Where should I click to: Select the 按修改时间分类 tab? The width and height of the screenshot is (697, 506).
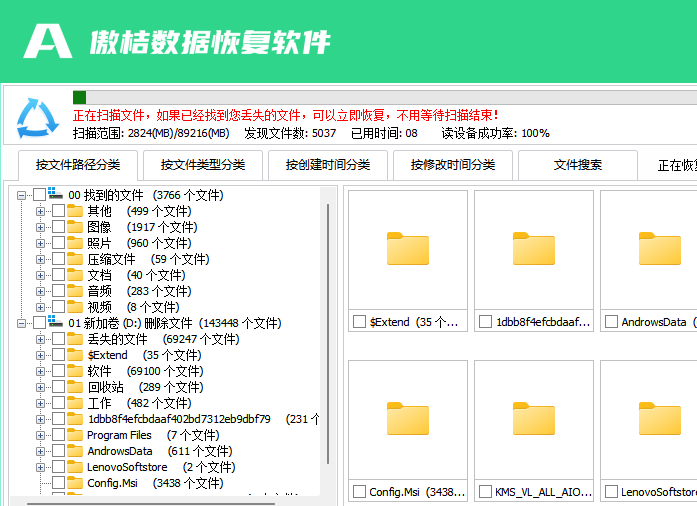(453, 165)
